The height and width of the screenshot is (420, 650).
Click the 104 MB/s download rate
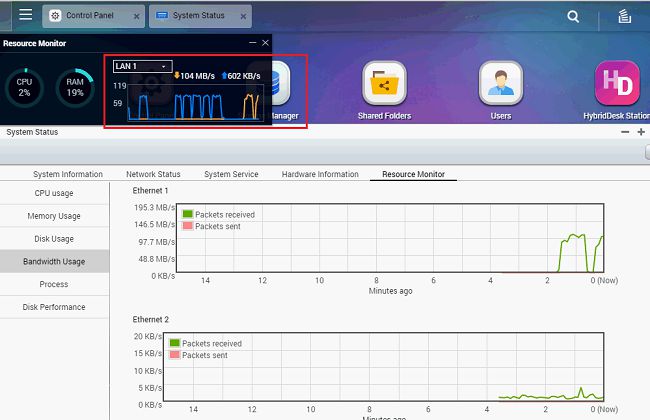[194, 76]
